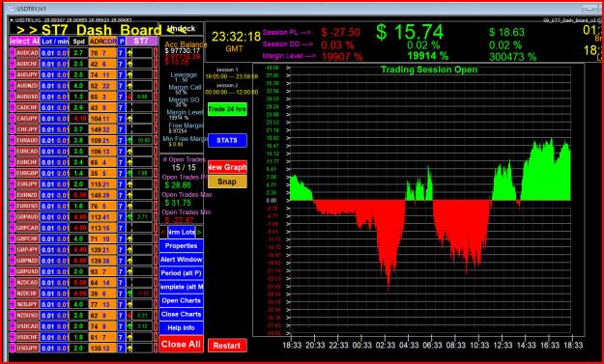The width and height of the screenshot is (604, 364).
Task: Toggle the Trade 24 hrs green button
Action: (227, 109)
